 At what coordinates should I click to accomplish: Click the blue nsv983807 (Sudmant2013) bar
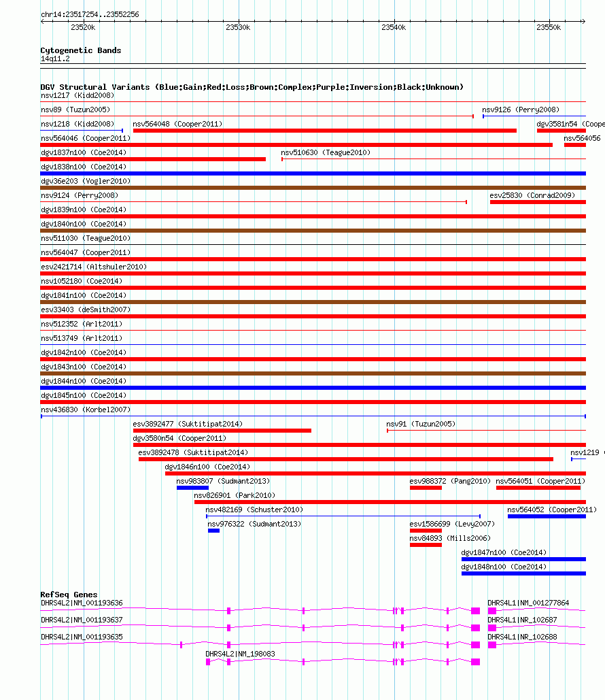[193, 488]
